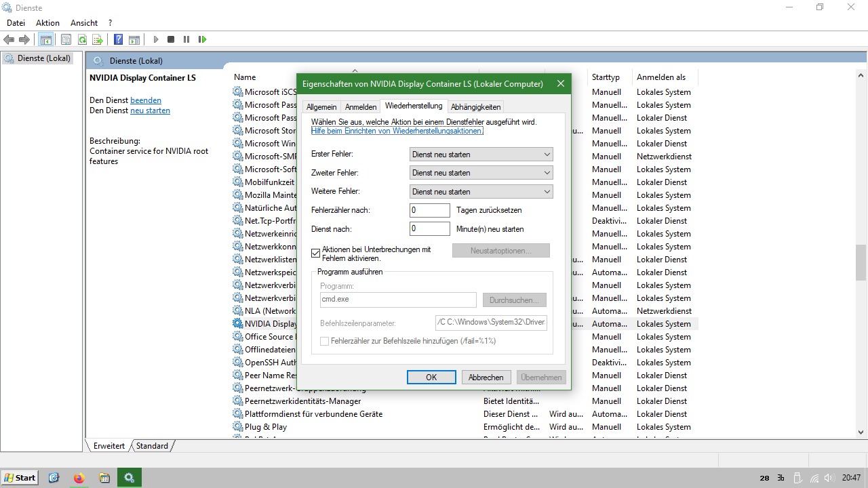Click the Export list toolbar icon

tap(98, 40)
